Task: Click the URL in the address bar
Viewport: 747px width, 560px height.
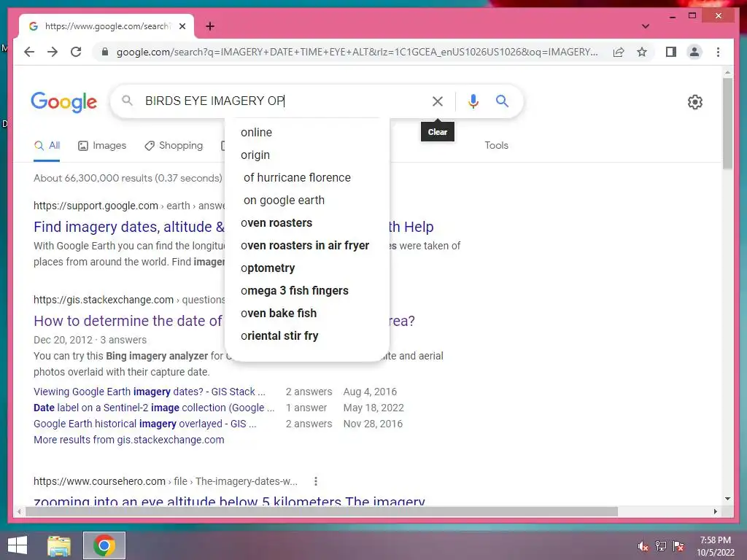Action: point(357,52)
